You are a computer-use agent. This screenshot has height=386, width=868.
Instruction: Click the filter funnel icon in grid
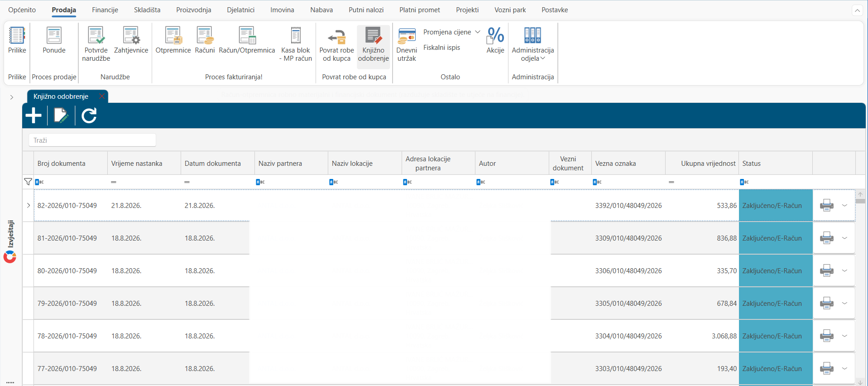coord(28,182)
